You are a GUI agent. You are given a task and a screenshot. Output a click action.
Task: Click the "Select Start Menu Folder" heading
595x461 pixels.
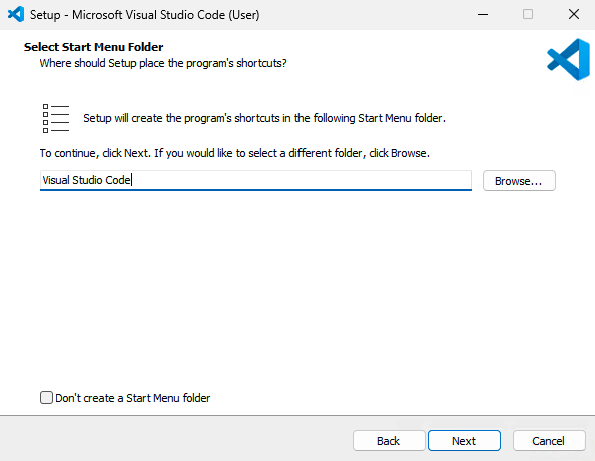(x=93, y=47)
